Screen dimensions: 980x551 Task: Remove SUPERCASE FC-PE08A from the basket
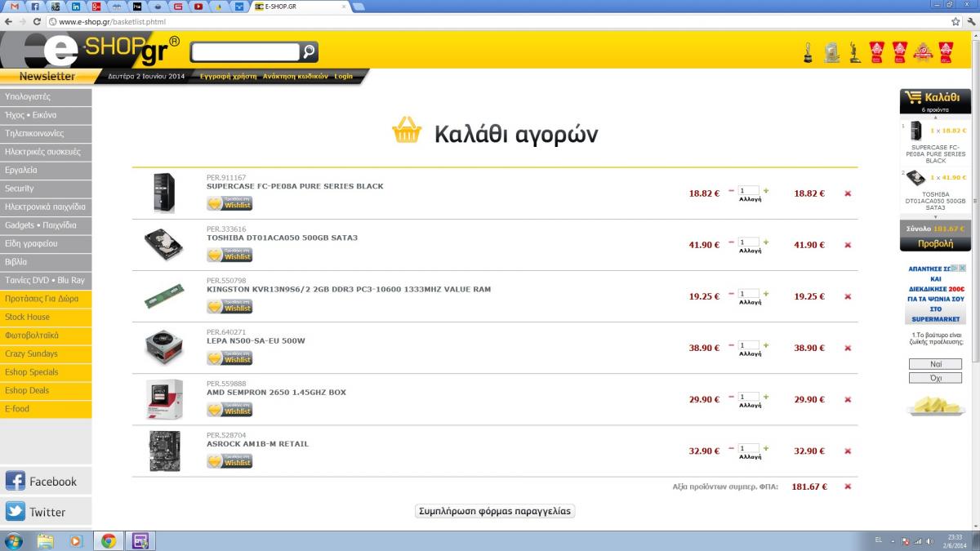tap(848, 193)
